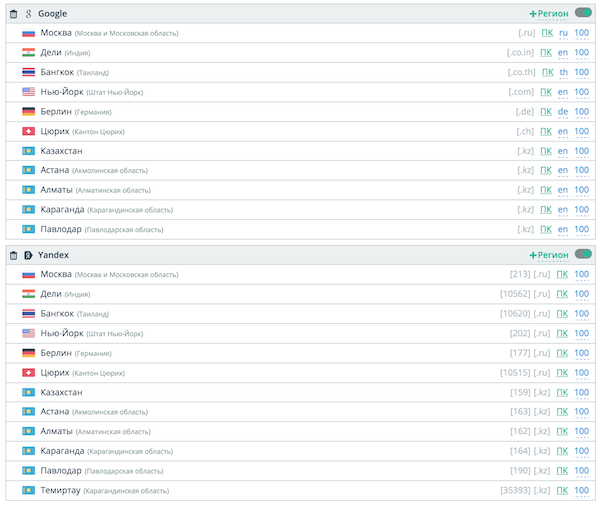Open de language dropdown for Google Берлин
600x505 pixels.
pyautogui.click(x=563, y=112)
